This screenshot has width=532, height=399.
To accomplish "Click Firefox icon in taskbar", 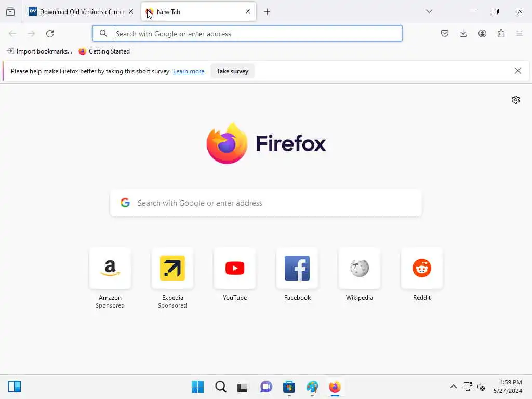I will click(335, 387).
